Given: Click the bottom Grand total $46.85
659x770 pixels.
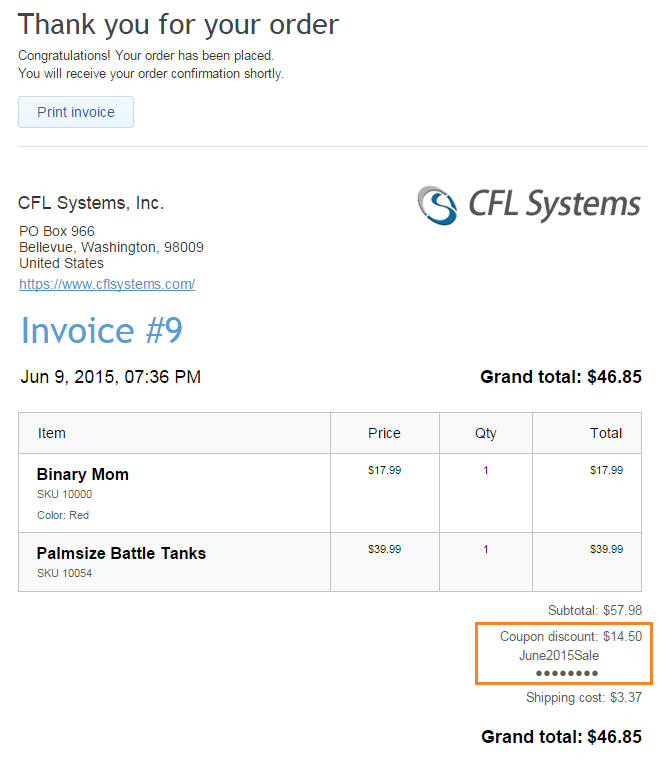Looking at the screenshot, I should click(x=561, y=737).
